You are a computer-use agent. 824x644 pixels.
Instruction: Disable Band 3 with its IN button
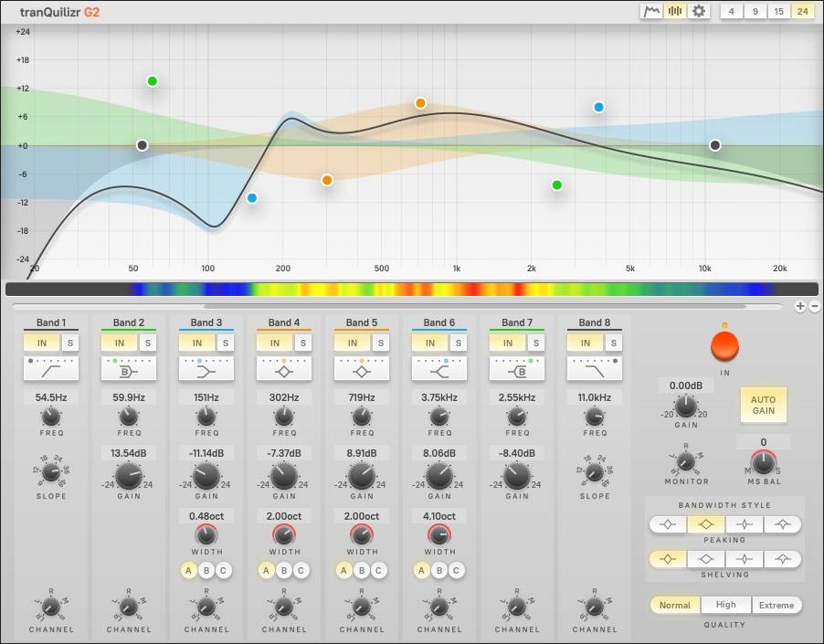tap(196, 343)
